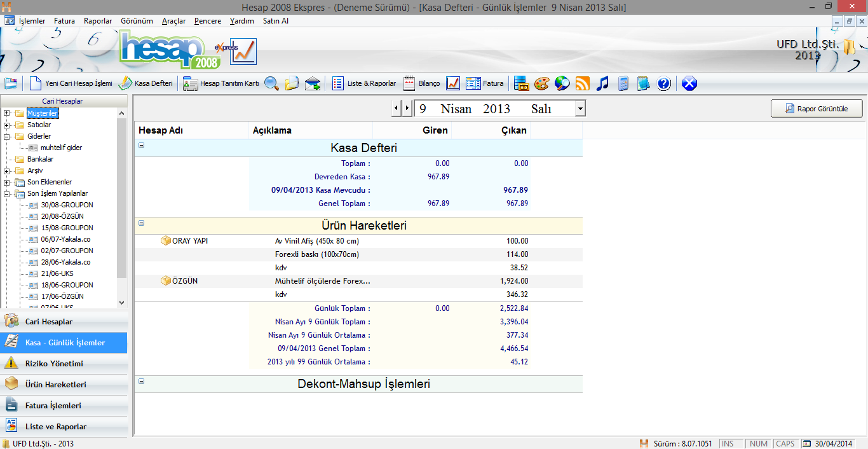This screenshot has height=449, width=868.
Task: Click the red line chart toolbar icon
Action: coord(453,83)
